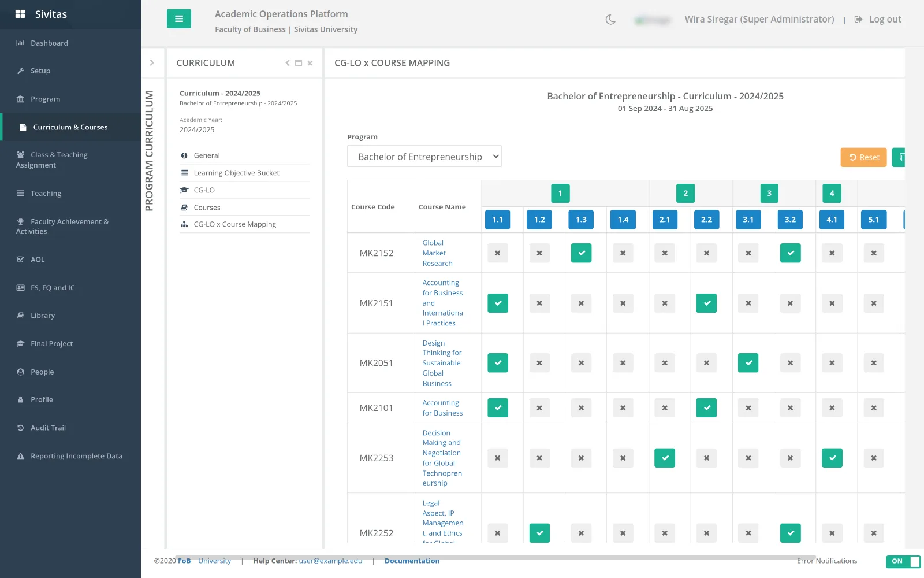Check MK2152 mapping for CG-LO 1.1
This screenshot has width=924, height=578.
coord(498,253)
